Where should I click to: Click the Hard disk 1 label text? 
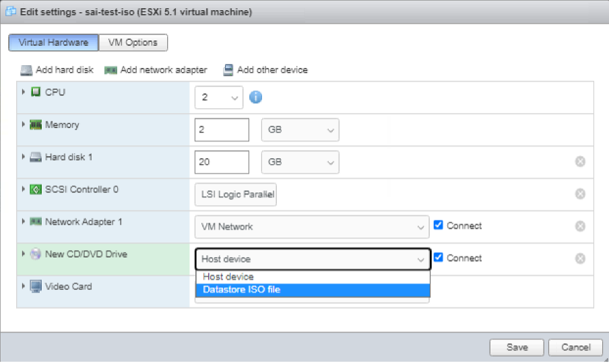pyautogui.click(x=69, y=157)
